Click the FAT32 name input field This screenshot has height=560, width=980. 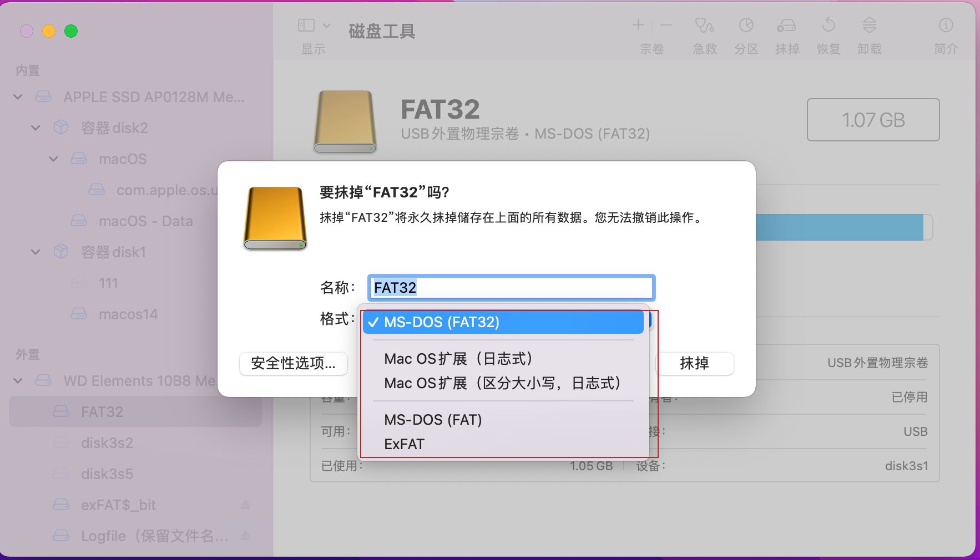click(x=511, y=287)
